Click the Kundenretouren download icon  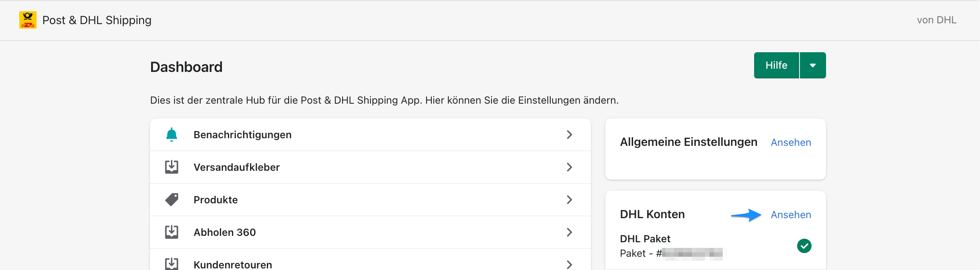tap(172, 264)
